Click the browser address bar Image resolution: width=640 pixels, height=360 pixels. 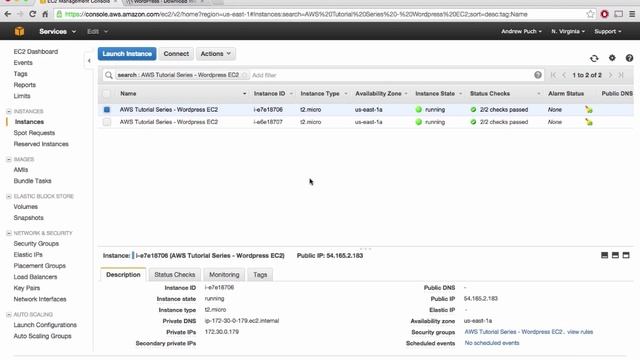pos(320,14)
